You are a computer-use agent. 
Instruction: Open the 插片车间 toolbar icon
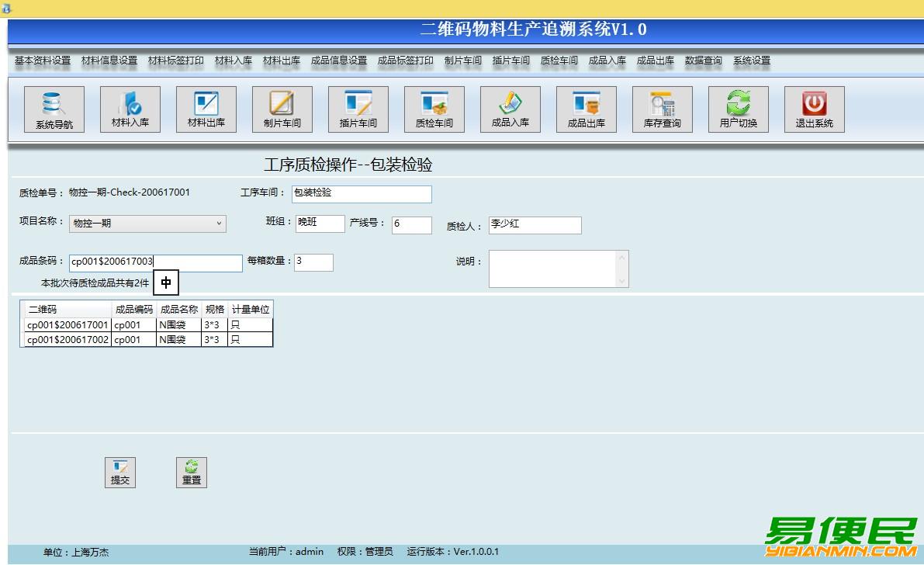click(358, 109)
